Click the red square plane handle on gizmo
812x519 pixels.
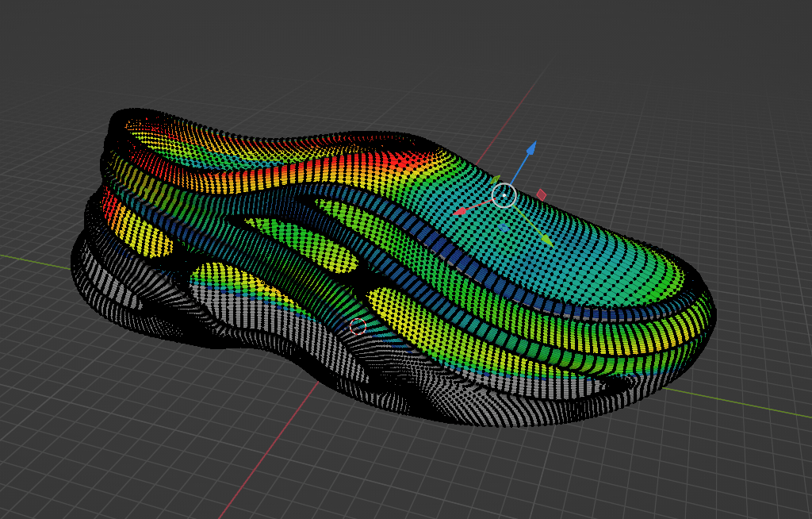pos(542,194)
